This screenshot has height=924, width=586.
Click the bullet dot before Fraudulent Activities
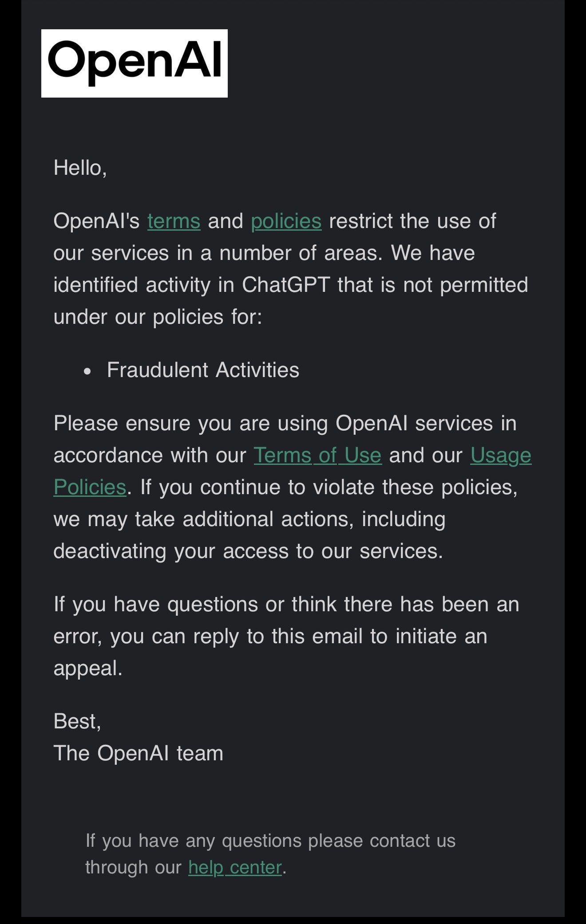[87, 372]
